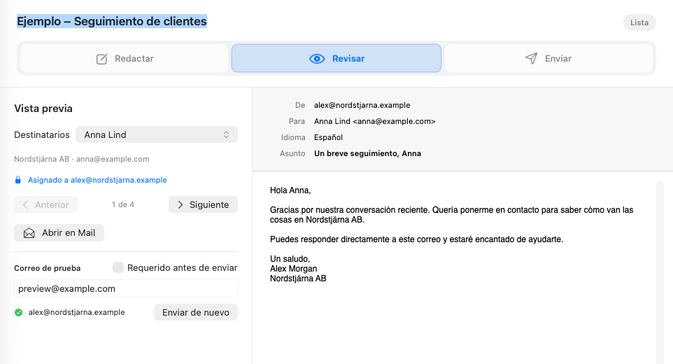Image resolution: width=673 pixels, height=364 pixels.
Task: Focus the preview@example.com test email field
Action: pyautogui.click(x=126, y=288)
